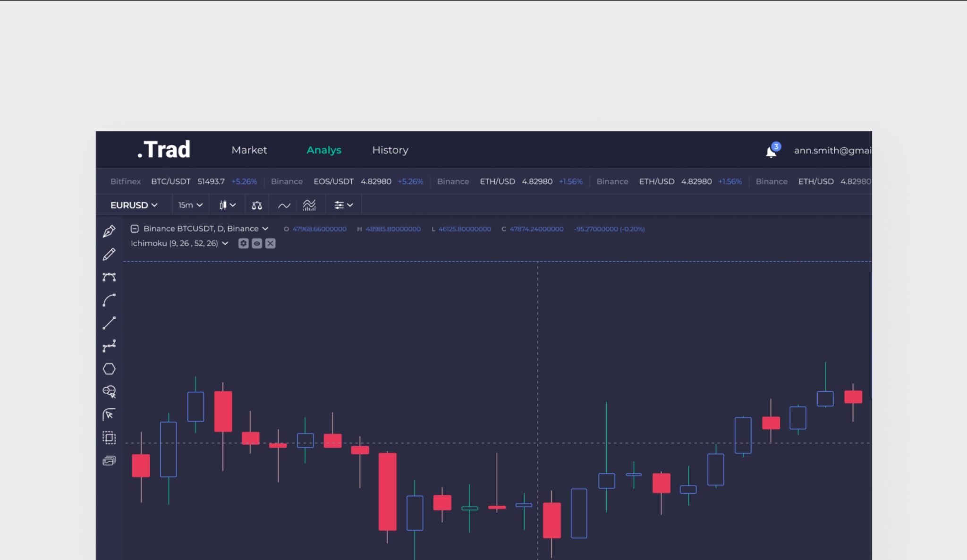Choose the bezier curve path tool
The width and height of the screenshot is (967, 560).
tap(109, 277)
